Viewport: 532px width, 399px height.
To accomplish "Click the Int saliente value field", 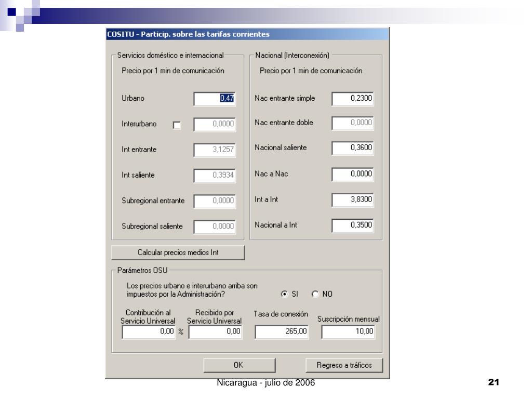I will 215,176.
